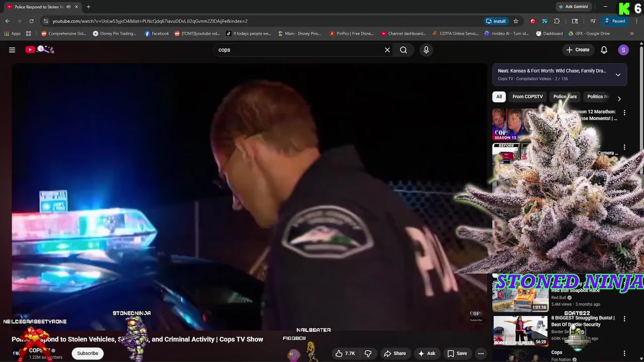
Task: Go back in browser history
Action: tap(7, 21)
